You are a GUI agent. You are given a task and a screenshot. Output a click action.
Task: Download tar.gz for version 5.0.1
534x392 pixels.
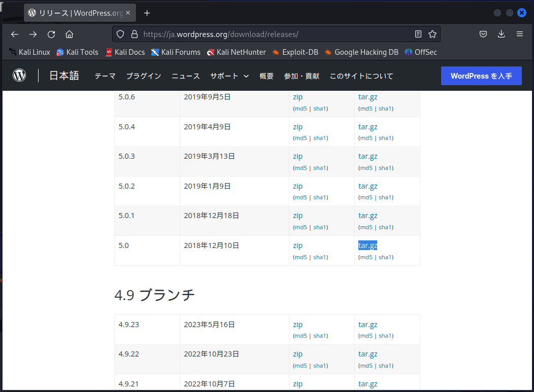pos(368,216)
